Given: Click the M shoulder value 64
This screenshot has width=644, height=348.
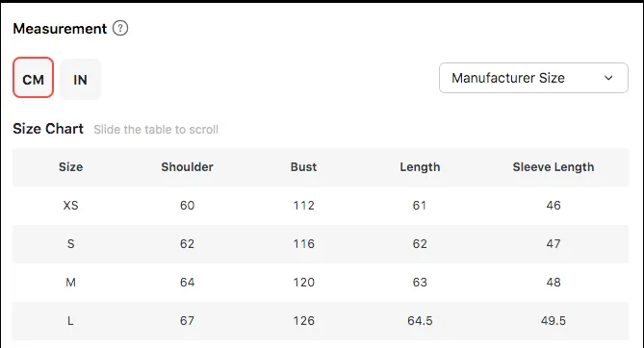Looking at the screenshot, I should [x=187, y=283].
